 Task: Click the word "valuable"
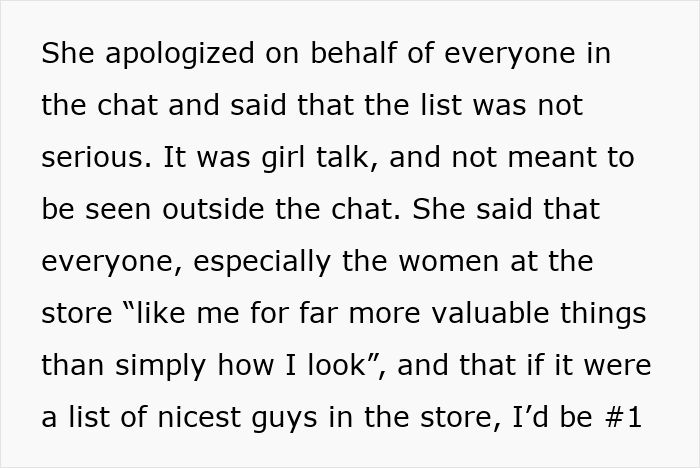pos(490,312)
